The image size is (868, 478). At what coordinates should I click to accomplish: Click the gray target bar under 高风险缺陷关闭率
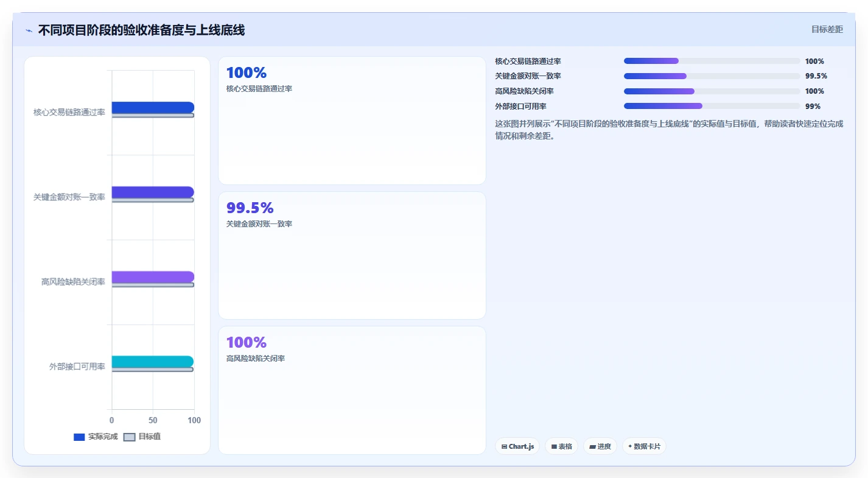(x=153, y=284)
